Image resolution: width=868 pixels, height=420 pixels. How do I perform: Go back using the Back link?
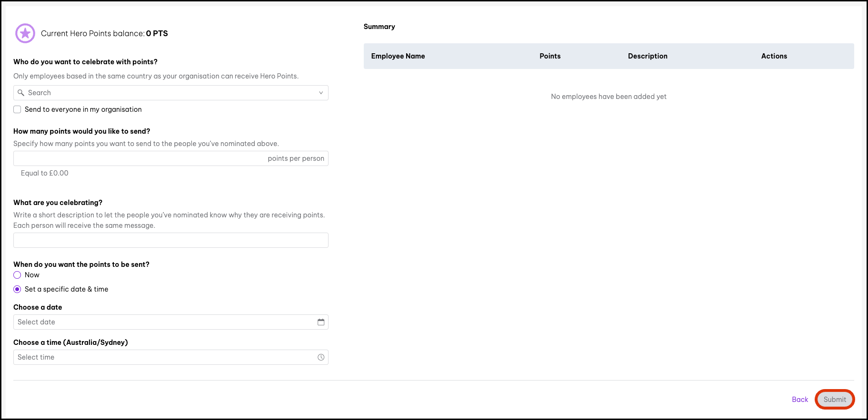coord(800,400)
